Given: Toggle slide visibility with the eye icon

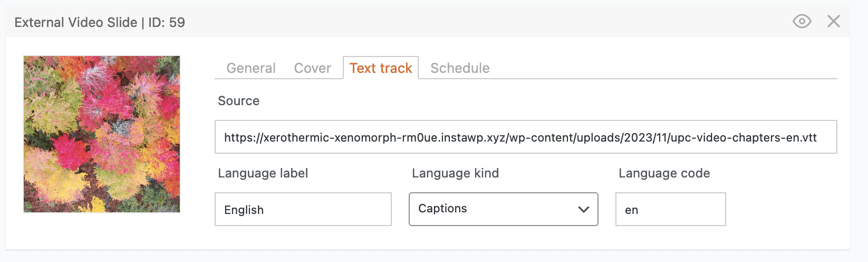Looking at the screenshot, I should pos(802,22).
